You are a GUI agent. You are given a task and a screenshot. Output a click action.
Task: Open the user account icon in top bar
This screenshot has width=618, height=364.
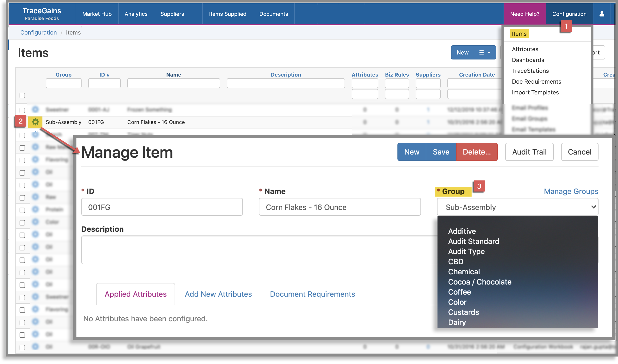tap(602, 14)
